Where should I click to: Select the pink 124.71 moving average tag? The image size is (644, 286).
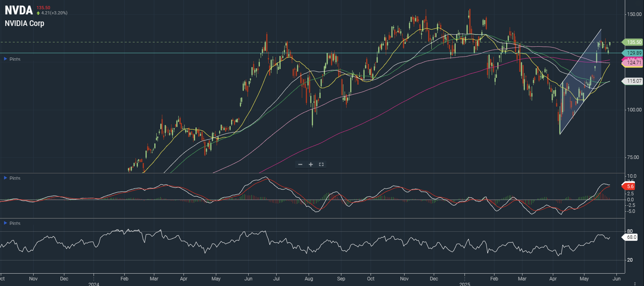click(x=632, y=63)
